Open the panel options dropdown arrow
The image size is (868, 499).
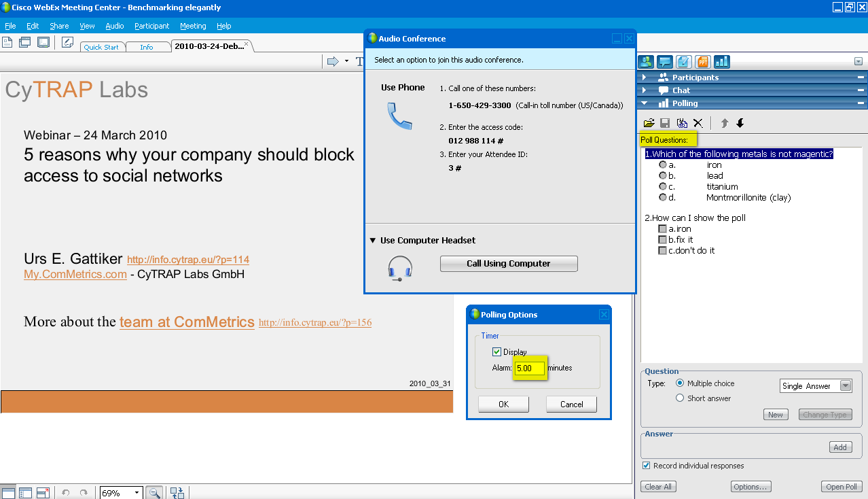(858, 61)
